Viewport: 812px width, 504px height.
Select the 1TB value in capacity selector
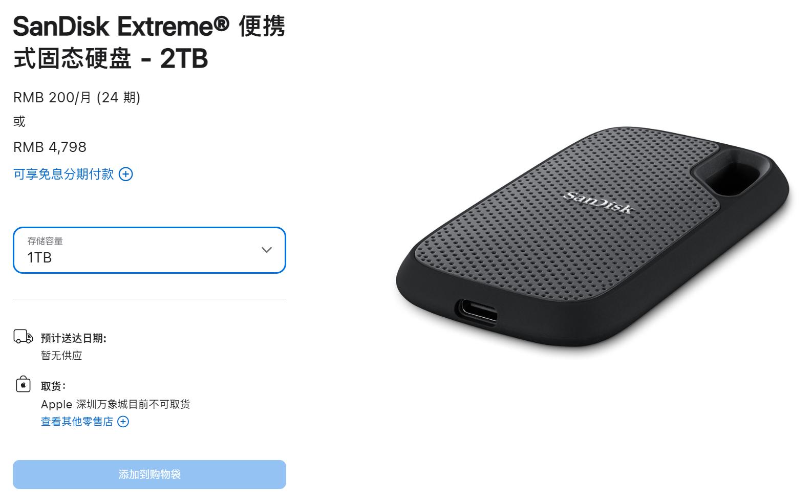[x=39, y=257]
